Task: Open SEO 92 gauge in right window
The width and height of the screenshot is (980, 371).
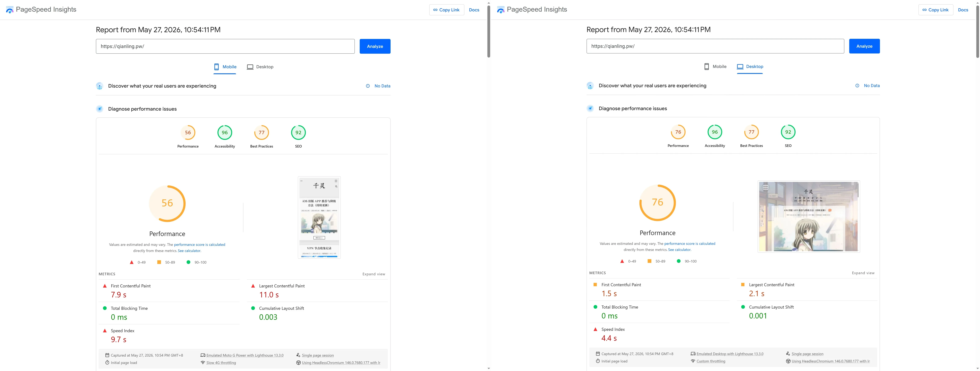Action: [x=788, y=132]
